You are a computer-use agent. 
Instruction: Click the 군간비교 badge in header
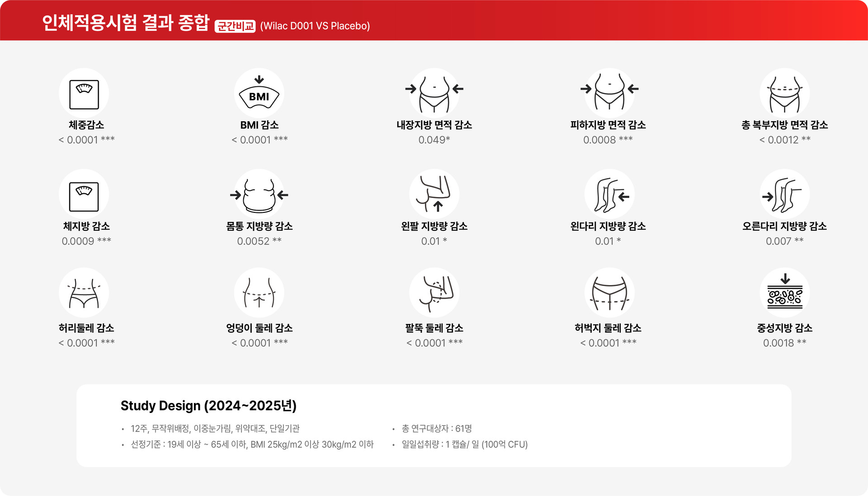click(x=235, y=26)
